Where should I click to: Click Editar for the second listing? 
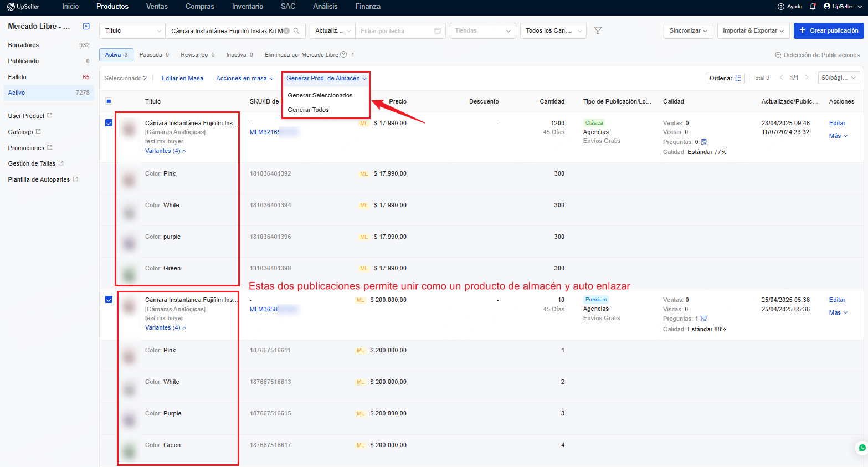pos(837,300)
